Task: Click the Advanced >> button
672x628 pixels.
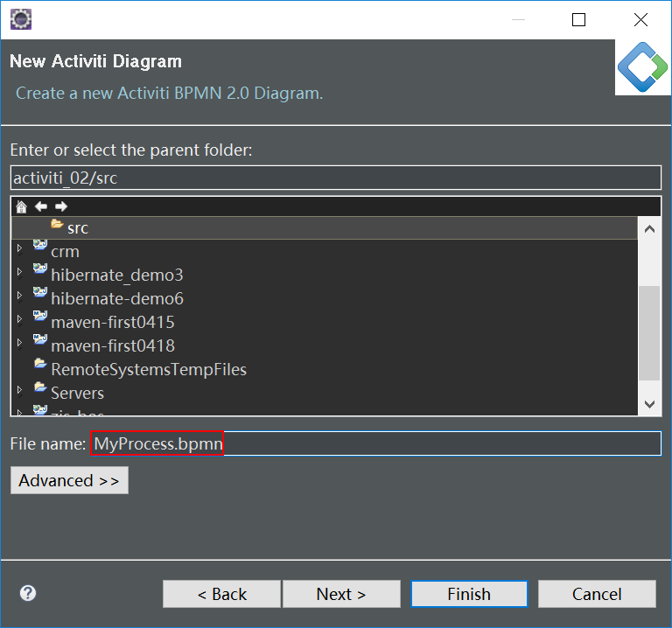Action: (x=69, y=480)
